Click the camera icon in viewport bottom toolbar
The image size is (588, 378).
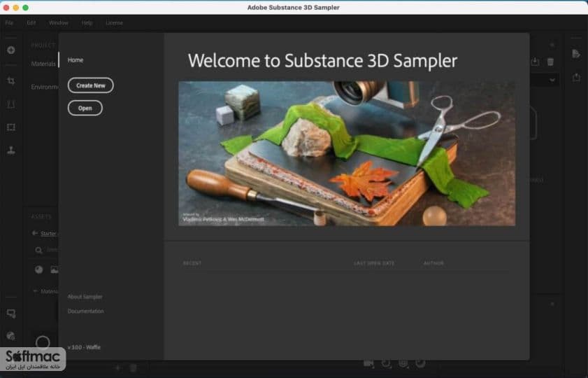(x=368, y=363)
